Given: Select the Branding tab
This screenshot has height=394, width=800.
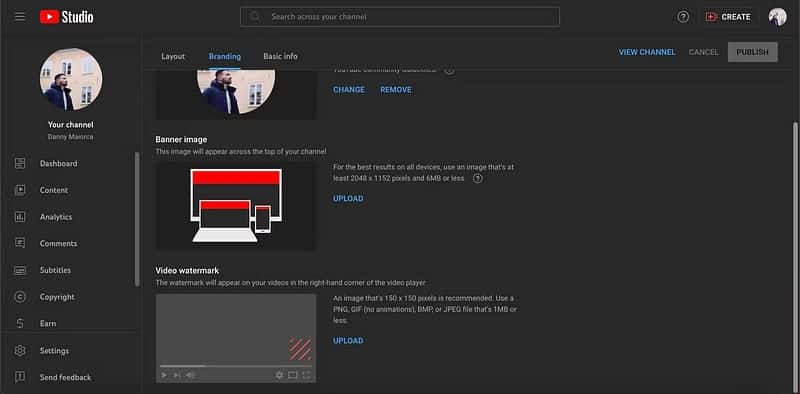Looking at the screenshot, I should coord(224,56).
